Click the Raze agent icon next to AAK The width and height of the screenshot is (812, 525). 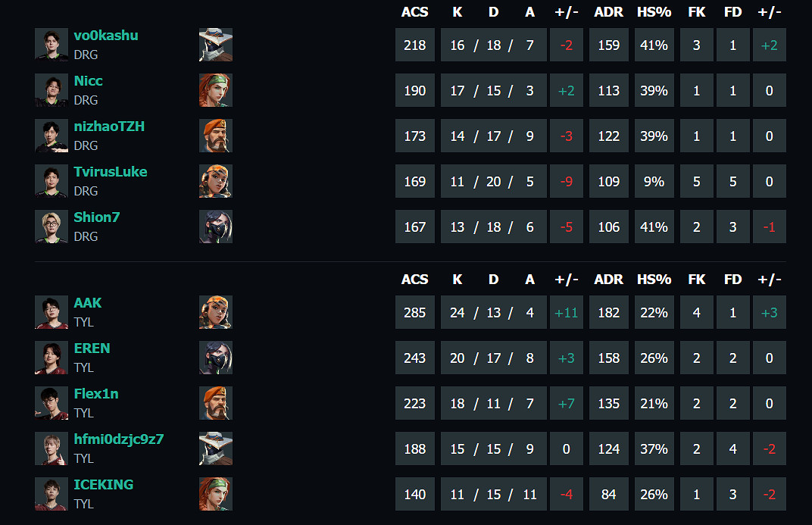[x=216, y=312]
